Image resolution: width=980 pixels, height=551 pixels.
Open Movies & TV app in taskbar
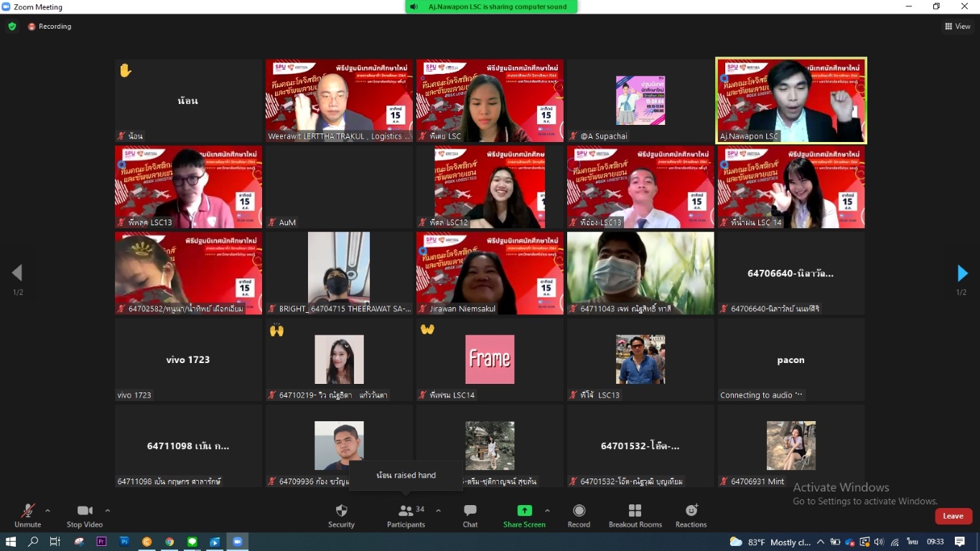pyautogui.click(x=215, y=542)
